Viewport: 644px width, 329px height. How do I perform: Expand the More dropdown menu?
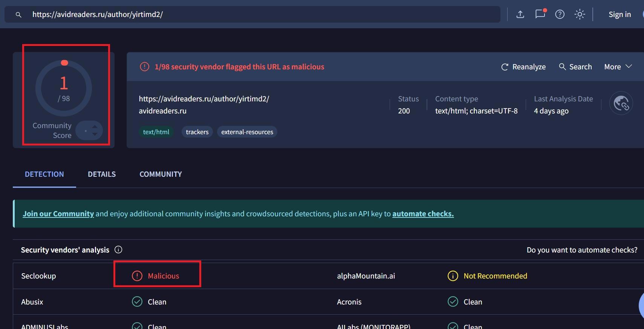pos(618,67)
